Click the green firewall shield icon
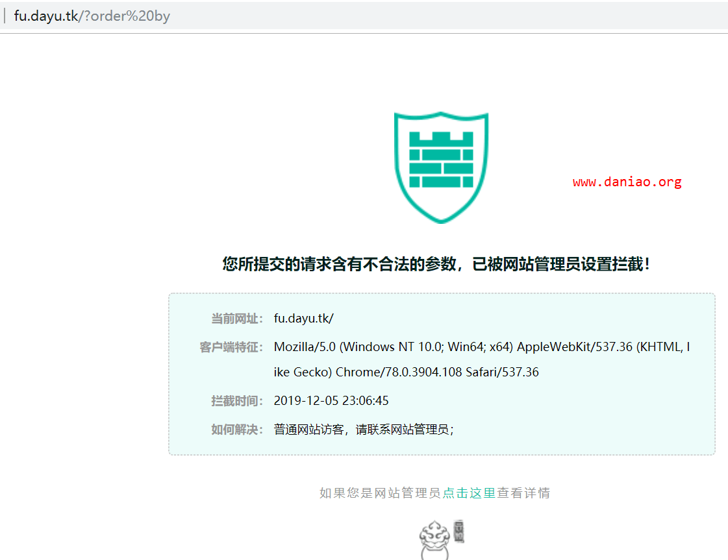This screenshot has width=728, height=560. [441, 167]
